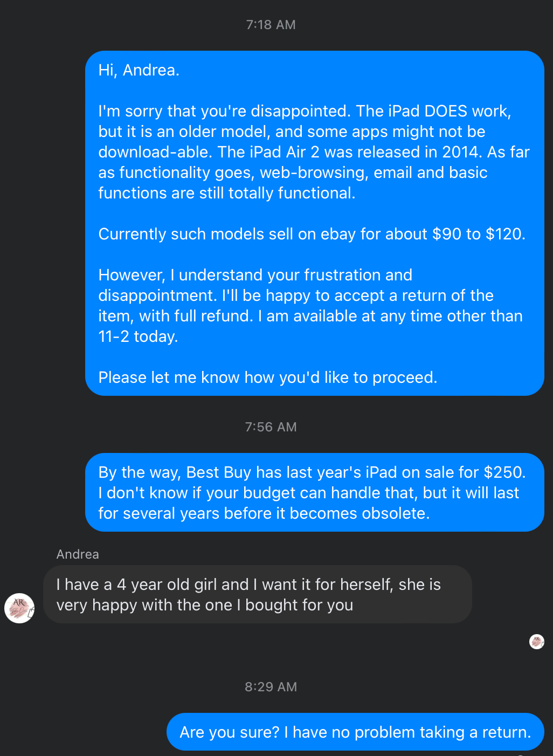Click the Andrea sender name label
The width and height of the screenshot is (553, 756).
[x=78, y=554]
